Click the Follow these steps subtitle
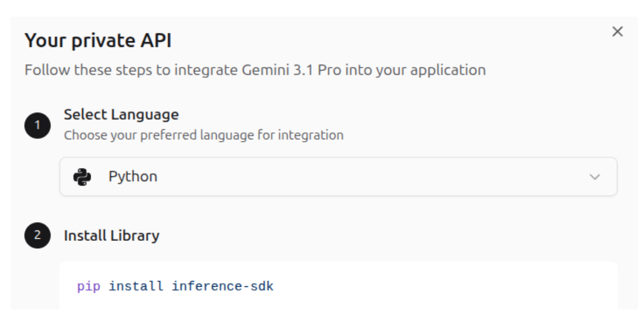This screenshot has height=317, width=644. (x=255, y=70)
